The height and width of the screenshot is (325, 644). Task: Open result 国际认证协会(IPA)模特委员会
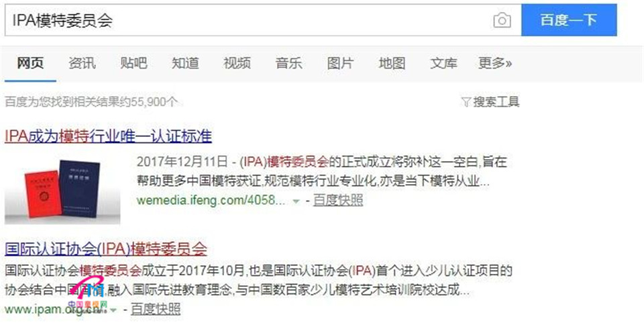106,248
